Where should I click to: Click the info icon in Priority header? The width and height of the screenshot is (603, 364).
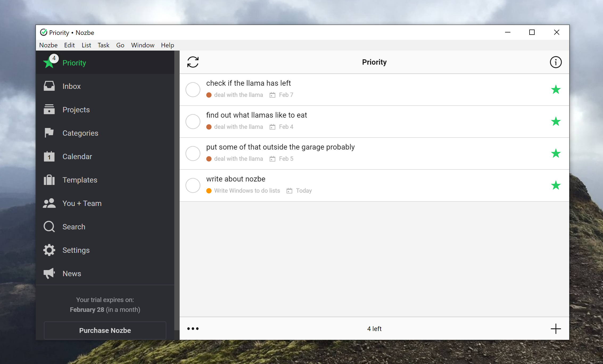(556, 62)
